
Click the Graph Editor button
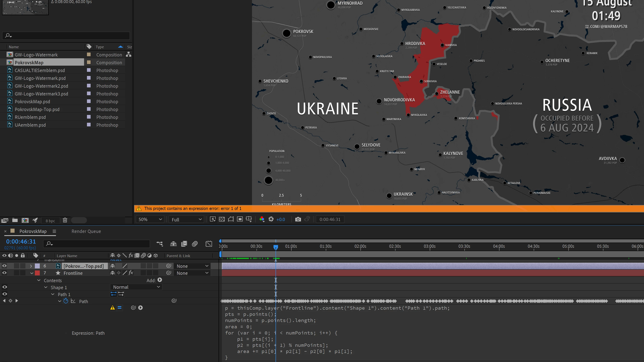click(x=209, y=244)
